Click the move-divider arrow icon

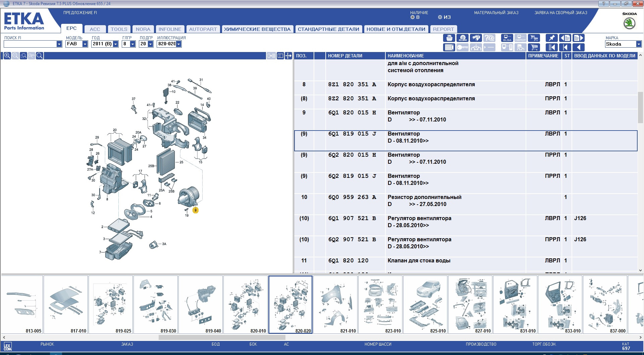point(288,56)
